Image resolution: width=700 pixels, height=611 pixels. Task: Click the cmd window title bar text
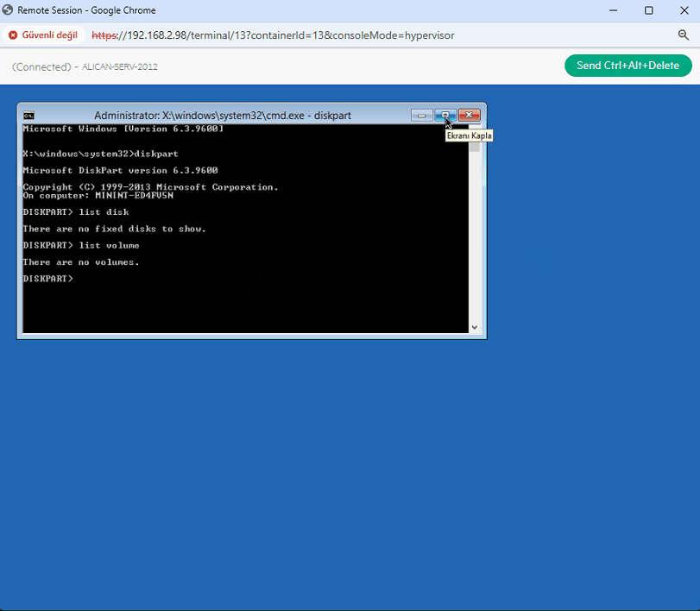[x=223, y=116]
